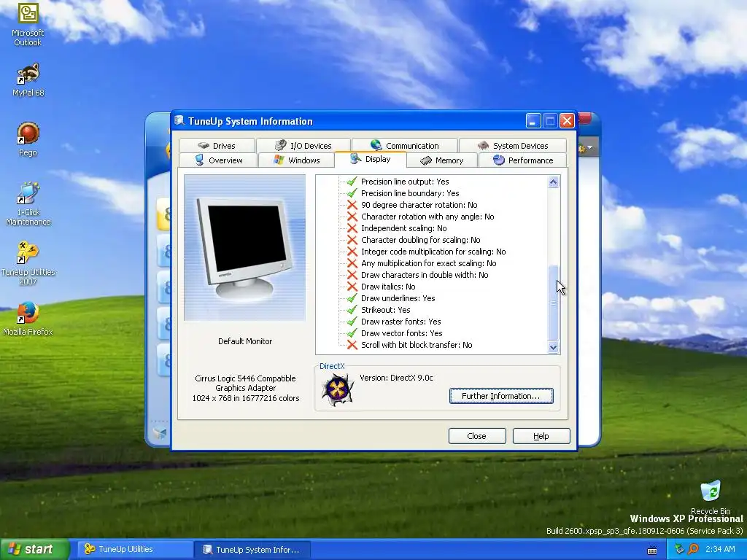
Task: Launch TuneUp Utilities 2007 desktop icon
Action: pos(28,263)
